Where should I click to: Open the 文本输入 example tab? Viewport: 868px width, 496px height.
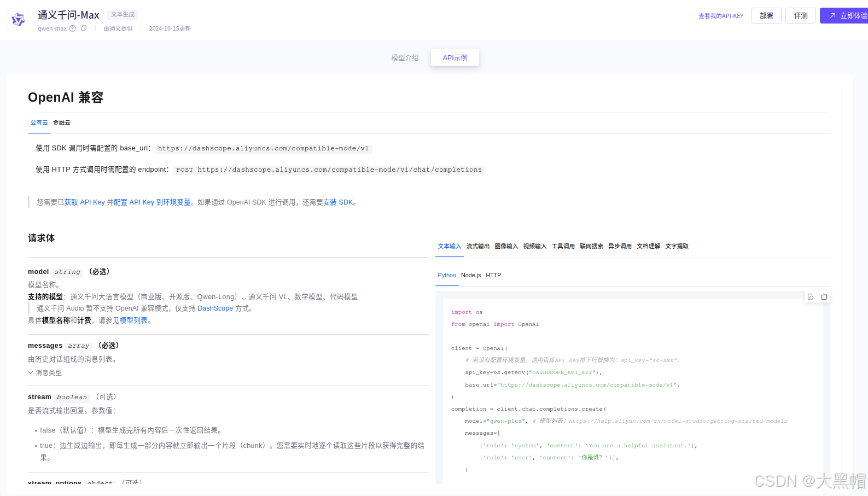coord(450,246)
